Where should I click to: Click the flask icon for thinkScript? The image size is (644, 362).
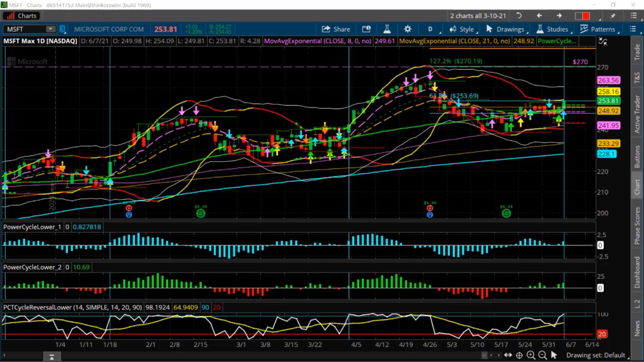[387, 29]
